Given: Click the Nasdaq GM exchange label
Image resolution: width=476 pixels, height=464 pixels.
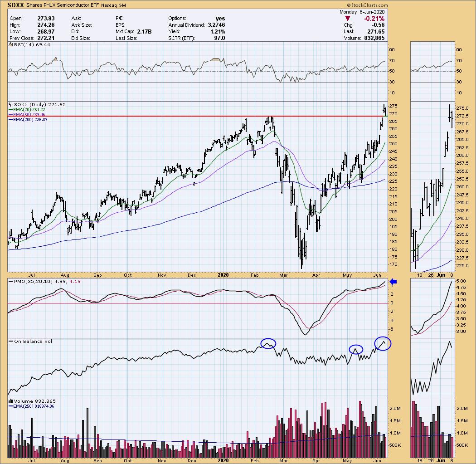Looking at the screenshot, I should pyautogui.click(x=113, y=5).
